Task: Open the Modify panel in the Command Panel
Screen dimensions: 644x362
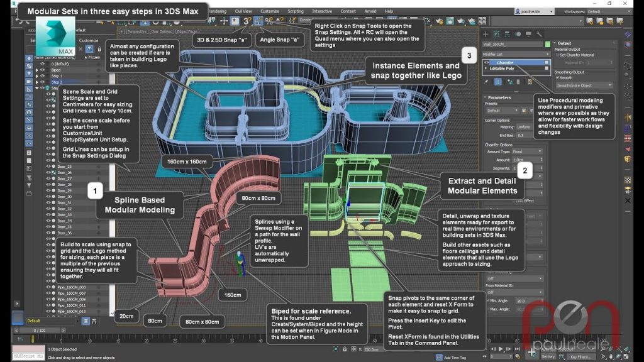Action: pos(497,34)
